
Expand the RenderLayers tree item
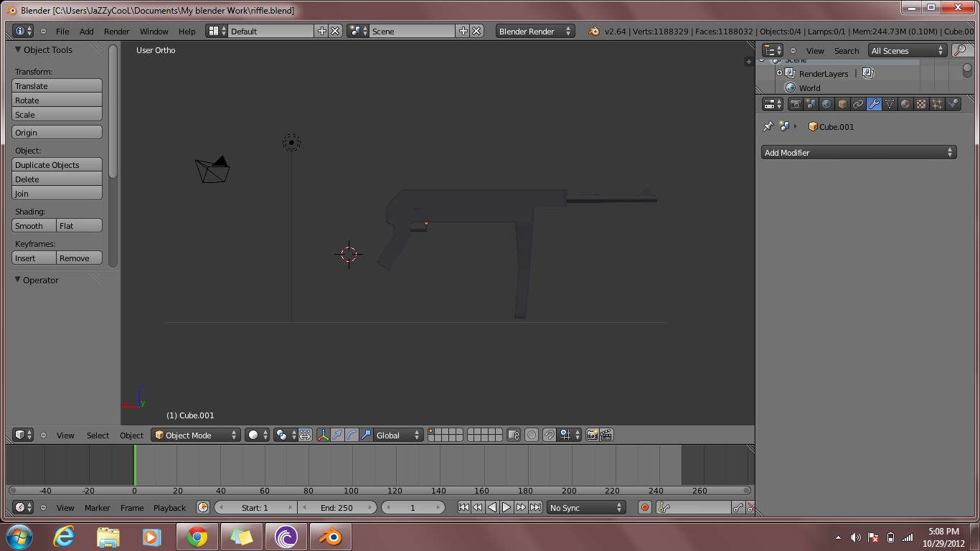pos(779,73)
